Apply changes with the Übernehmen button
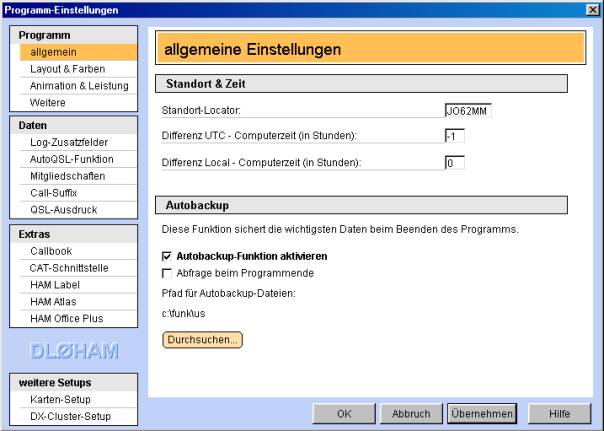This screenshot has width=604, height=431. click(482, 414)
